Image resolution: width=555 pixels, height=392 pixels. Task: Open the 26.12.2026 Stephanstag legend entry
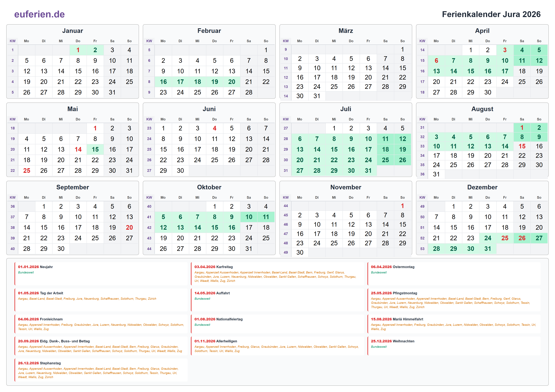(101, 370)
